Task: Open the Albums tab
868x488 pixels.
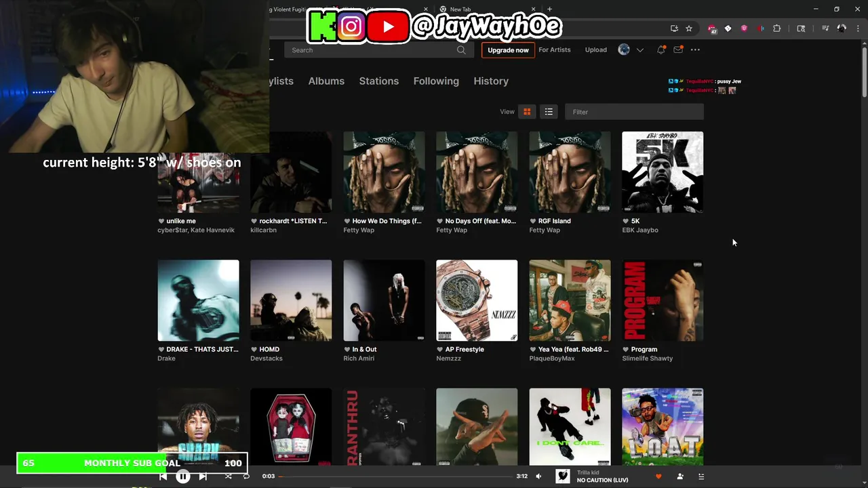Action: click(x=326, y=81)
